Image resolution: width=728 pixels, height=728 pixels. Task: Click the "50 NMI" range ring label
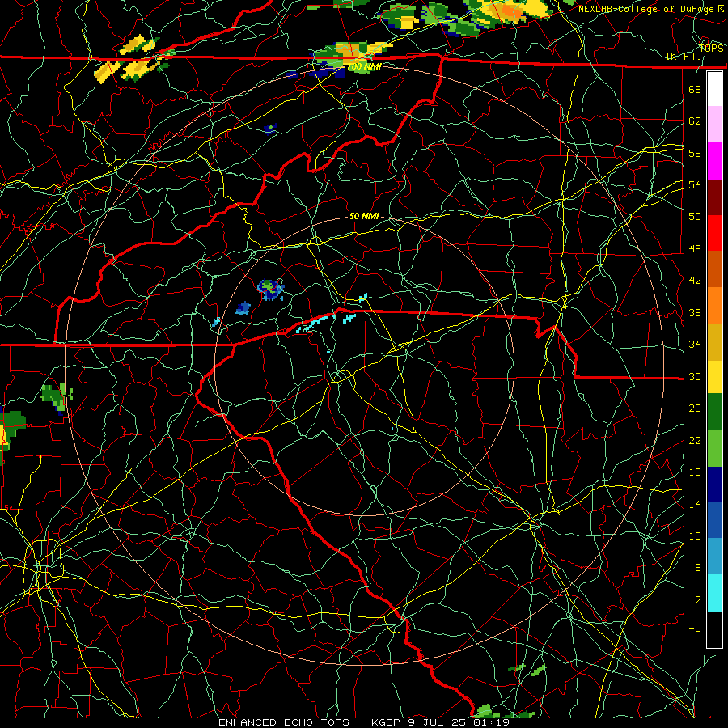pos(365,216)
